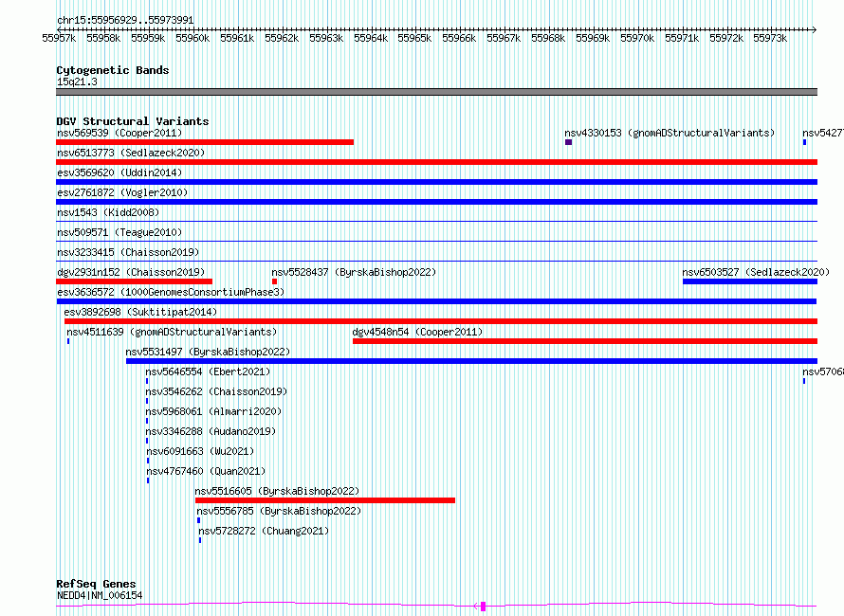844x616 pixels.
Task: Open the NEDD4|NM_006154 gene label
Action: click(100, 595)
